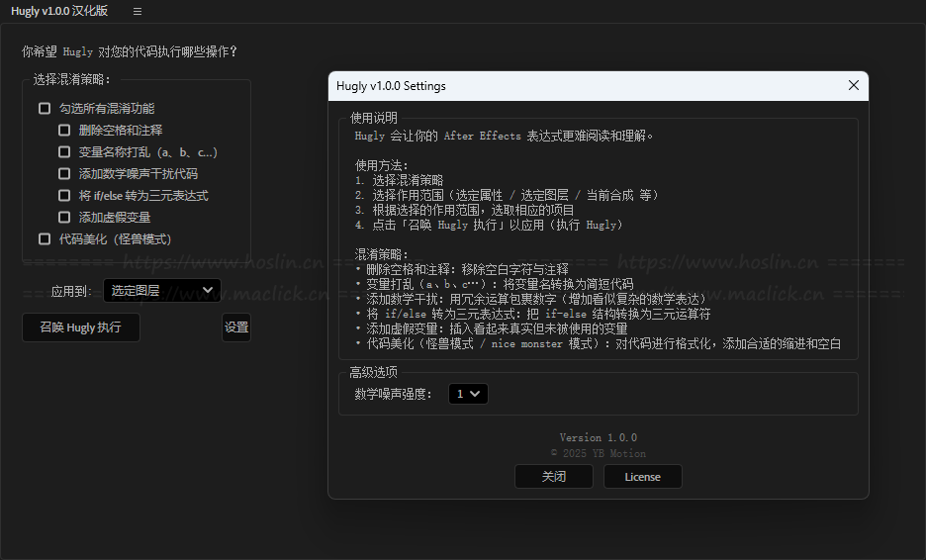
Task: Enable 添加数学噪声干扰代码 checkbox
Action: pos(64,174)
